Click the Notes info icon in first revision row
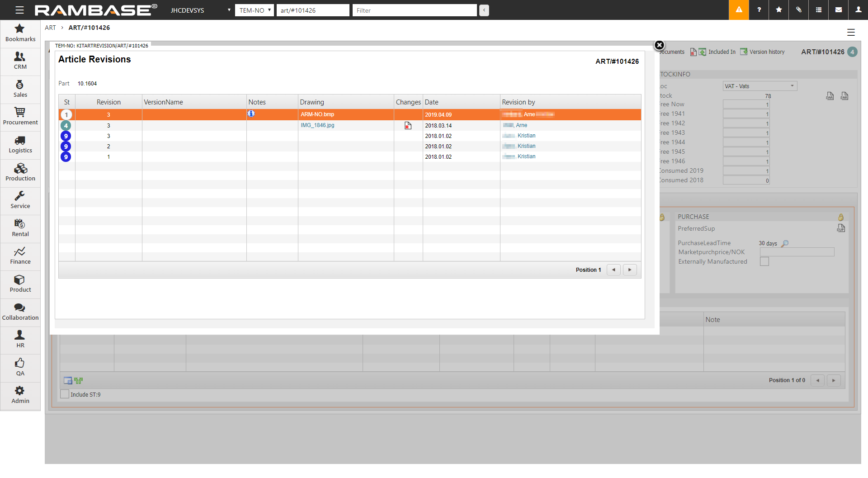 point(251,114)
